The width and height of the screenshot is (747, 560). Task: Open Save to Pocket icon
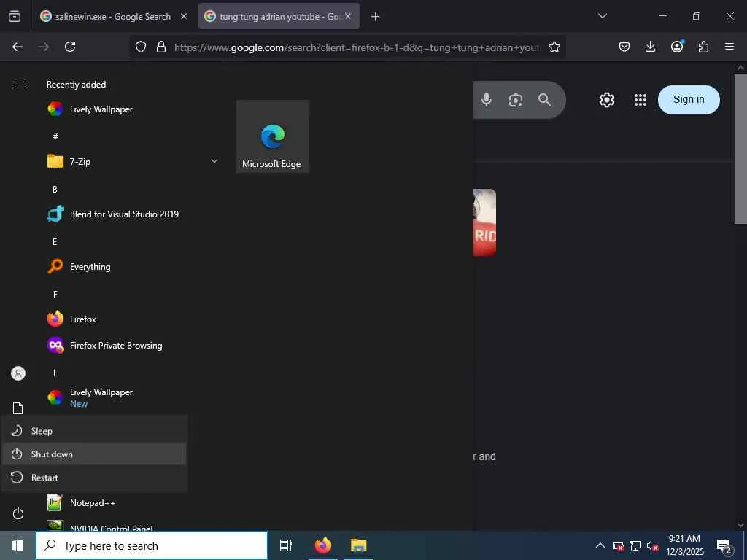pyautogui.click(x=624, y=47)
